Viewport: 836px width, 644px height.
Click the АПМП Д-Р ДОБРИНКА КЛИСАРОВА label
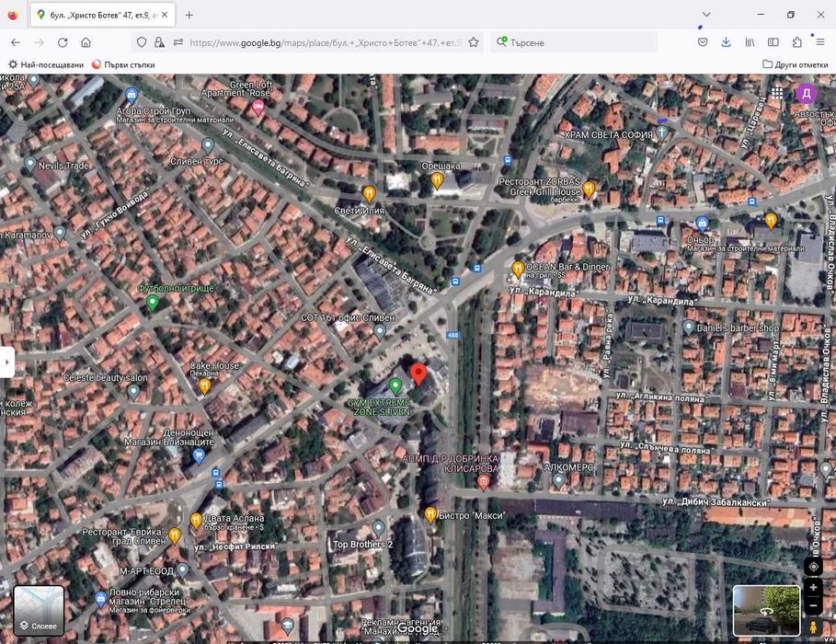point(451,463)
